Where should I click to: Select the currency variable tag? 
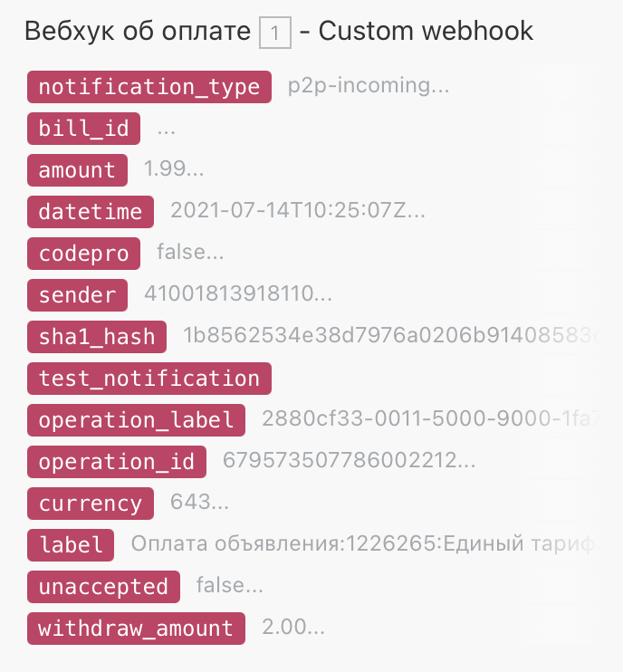coord(91,504)
